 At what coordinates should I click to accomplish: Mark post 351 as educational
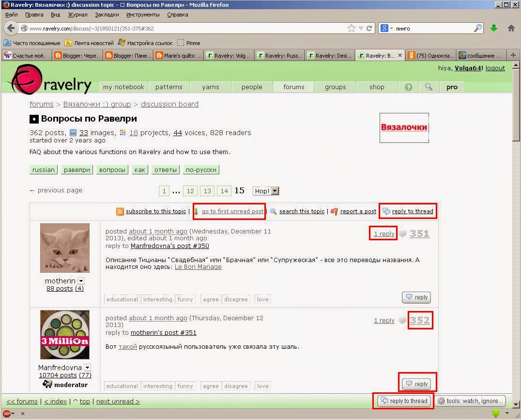point(122,299)
